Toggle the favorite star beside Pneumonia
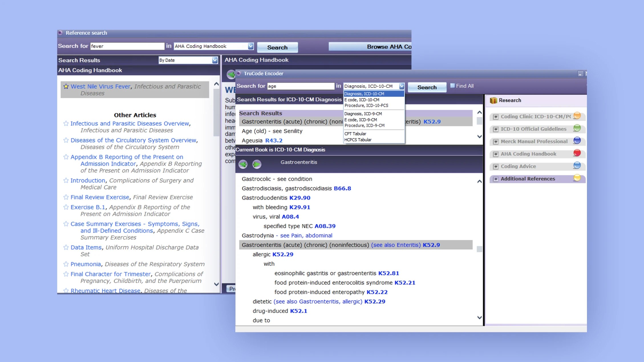 (x=66, y=264)
